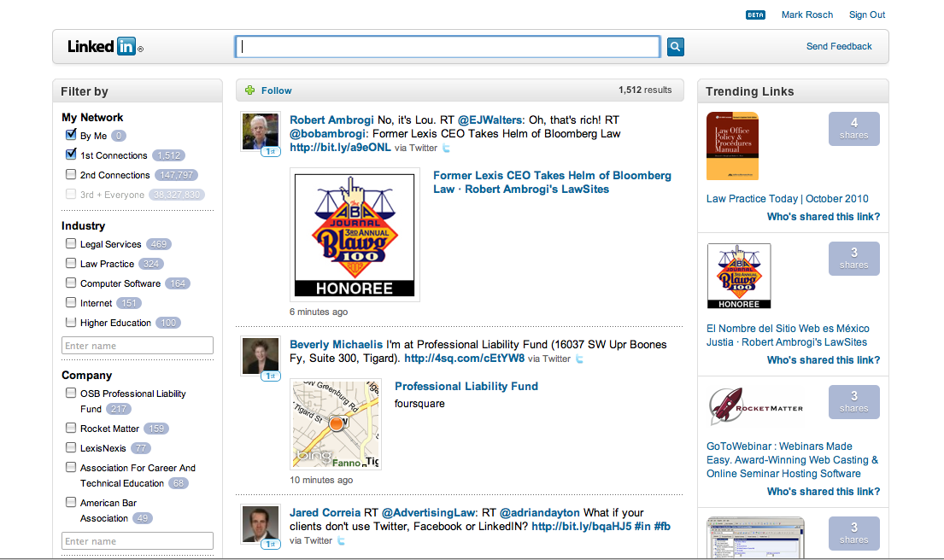This screenshot has height=560, width=944.
Task: Click the main search input field
Action: (448, 46)
